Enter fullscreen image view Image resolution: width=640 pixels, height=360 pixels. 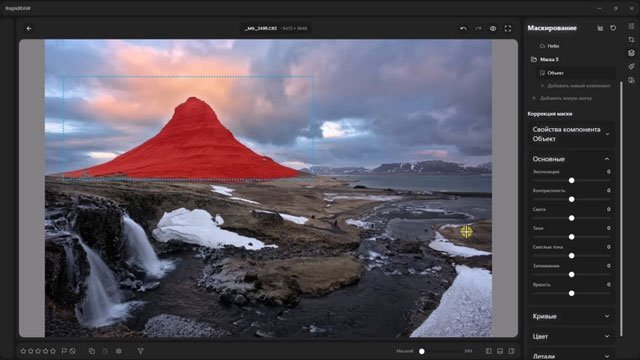(508, 29)
